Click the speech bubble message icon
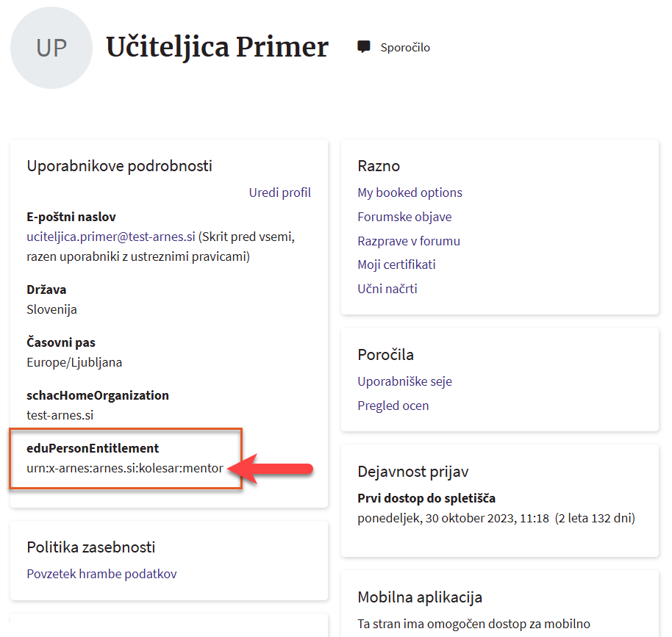The image size is (672, 637). click(x=364, y=47)
